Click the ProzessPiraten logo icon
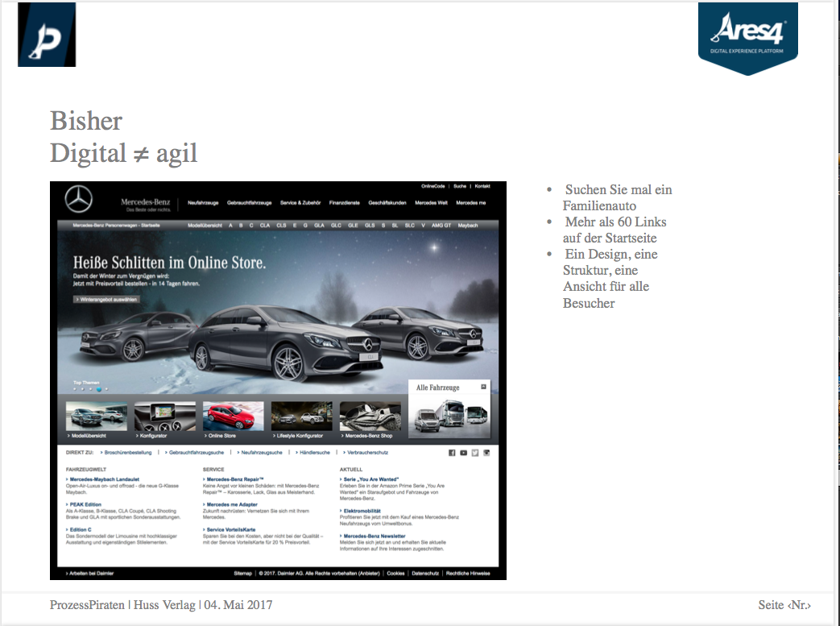The height and width of the screenshot is (626, 840). (47, 35)
